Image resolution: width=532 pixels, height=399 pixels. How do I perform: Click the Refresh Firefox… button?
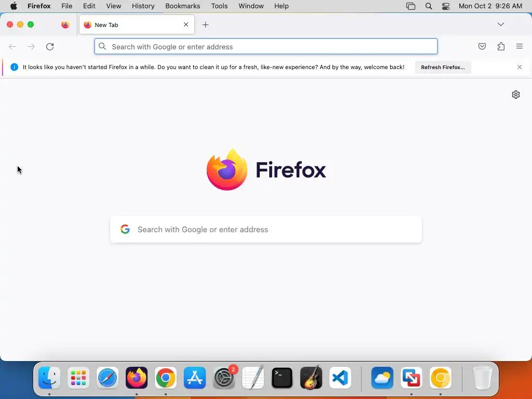coord(443,67)
